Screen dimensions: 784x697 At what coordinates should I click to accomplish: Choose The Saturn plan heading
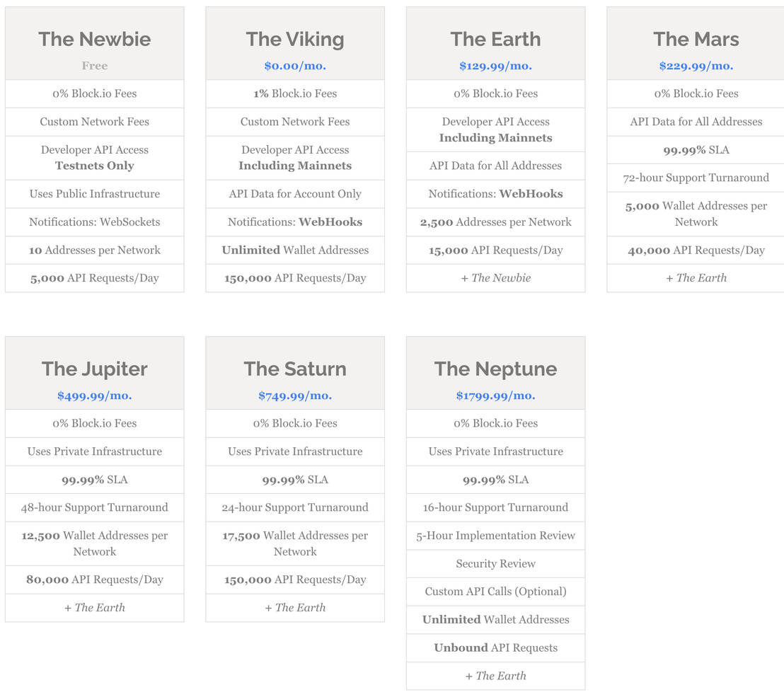295,369
